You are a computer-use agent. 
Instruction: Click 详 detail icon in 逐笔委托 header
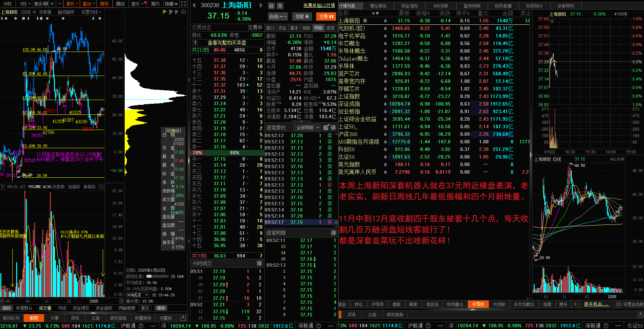click(333, 128)
